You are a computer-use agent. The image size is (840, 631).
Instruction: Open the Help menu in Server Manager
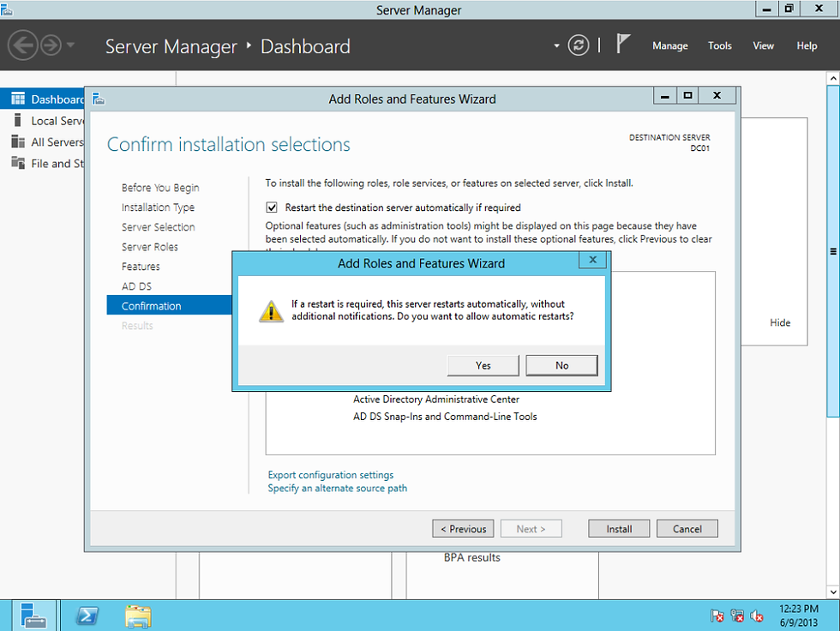[x=807, y=46]
